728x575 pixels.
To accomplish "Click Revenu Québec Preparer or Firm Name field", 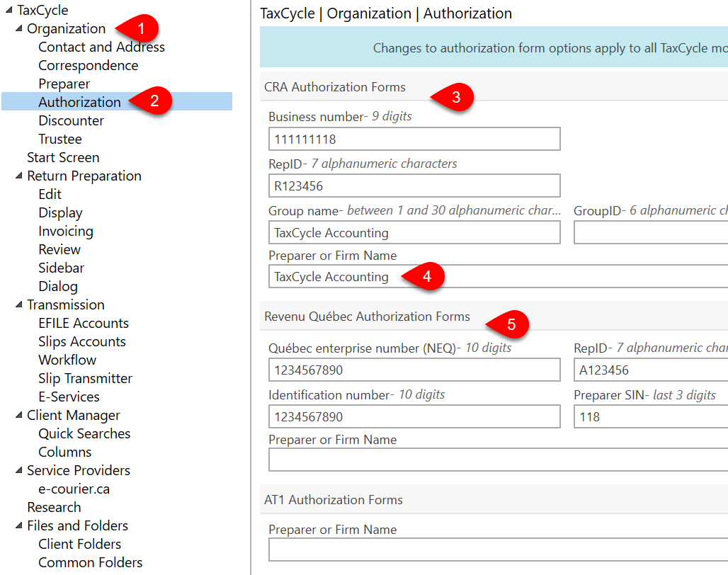I will tap(498, 460).
